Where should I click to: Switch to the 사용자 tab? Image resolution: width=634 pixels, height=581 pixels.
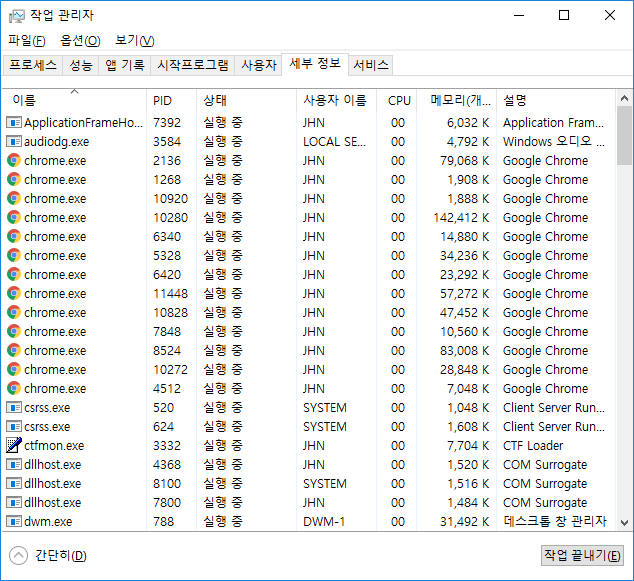tap(258, 65)
